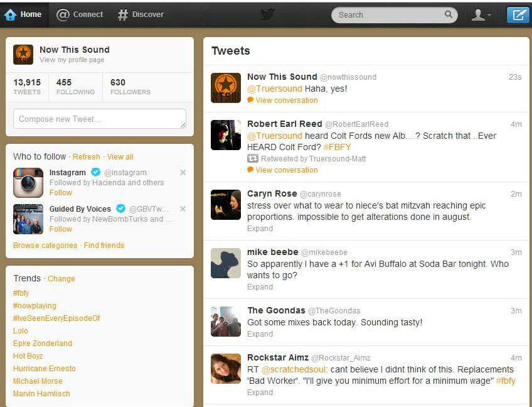Viewport: 532px width, 407px height.
Task: Open 'View my profile page' link
Action: click(72, 60)
